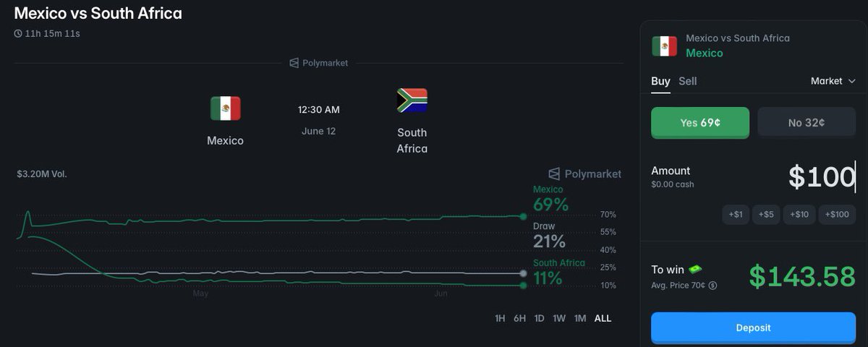Image resolution: width=868 pixels, height=347 pixels.
Task: Click the countdown clock icon
Action: coord(18,33)
